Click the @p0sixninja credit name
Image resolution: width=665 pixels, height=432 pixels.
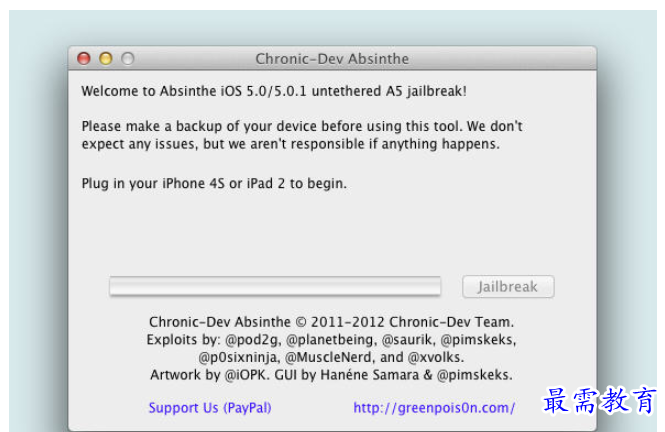point(239,357)
